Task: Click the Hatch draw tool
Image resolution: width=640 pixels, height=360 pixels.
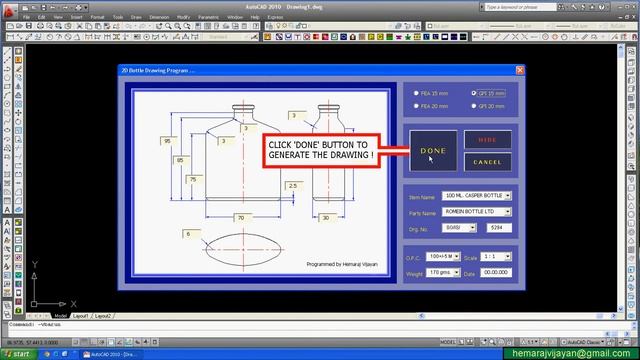Action: (7, 174)
